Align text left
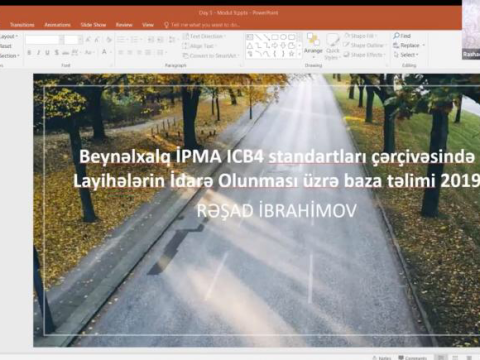This screenshot has width=480, height=360. (121, 53)
